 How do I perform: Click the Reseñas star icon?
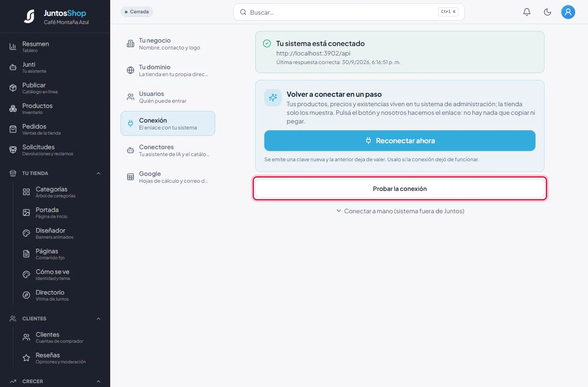click(26, 358)
